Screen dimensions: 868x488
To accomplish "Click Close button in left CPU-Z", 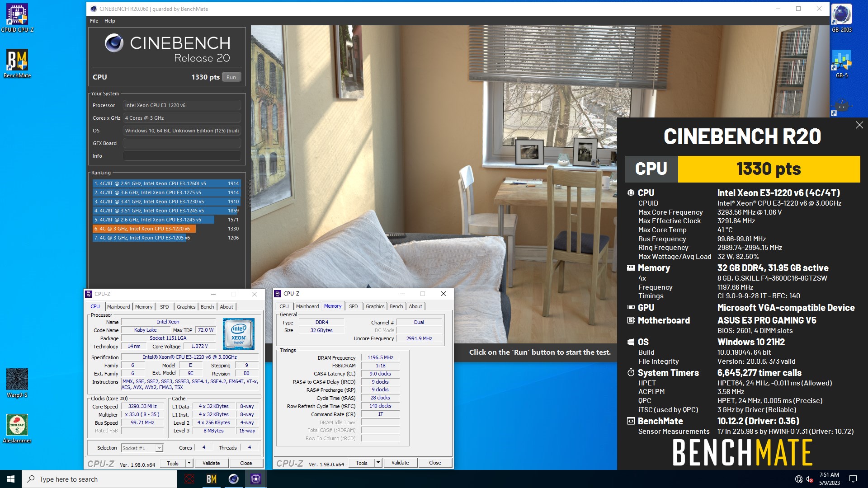I will click(246, 463).
